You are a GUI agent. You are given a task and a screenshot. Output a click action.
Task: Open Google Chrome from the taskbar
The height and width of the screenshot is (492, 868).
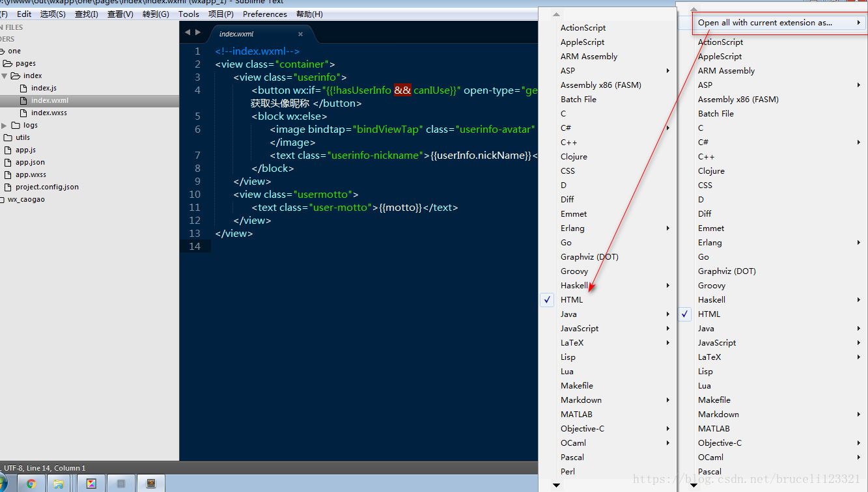31,484
